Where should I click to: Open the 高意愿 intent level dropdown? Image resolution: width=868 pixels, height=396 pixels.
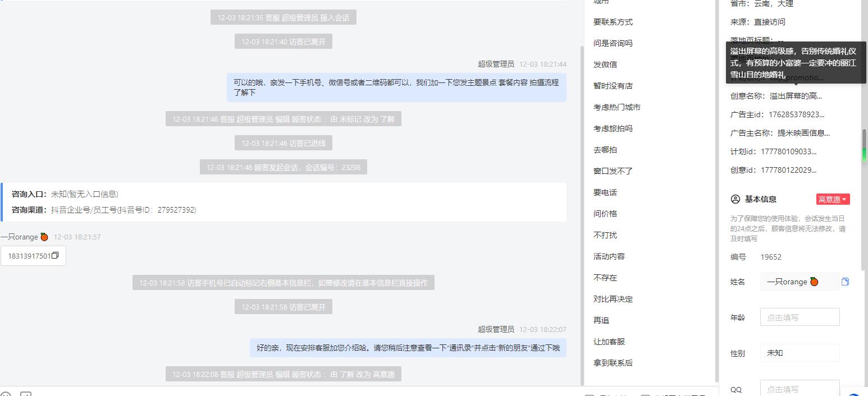[x=833, y=199]
